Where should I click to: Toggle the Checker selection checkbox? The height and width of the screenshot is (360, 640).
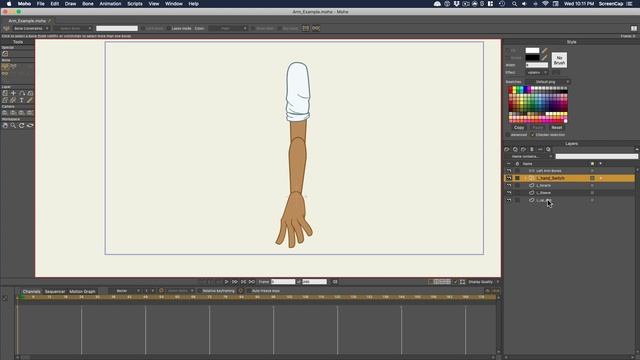pyautogui.click(x=533, y=135)
